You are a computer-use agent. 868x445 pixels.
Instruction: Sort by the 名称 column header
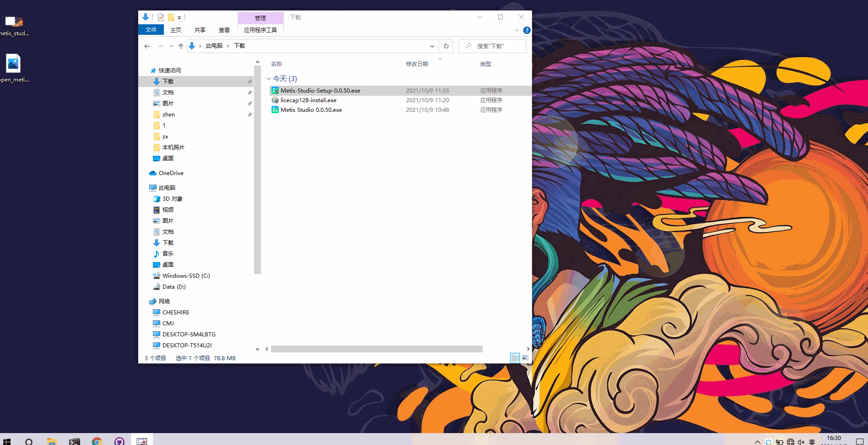pyautogui.click(x=277, y=64)
